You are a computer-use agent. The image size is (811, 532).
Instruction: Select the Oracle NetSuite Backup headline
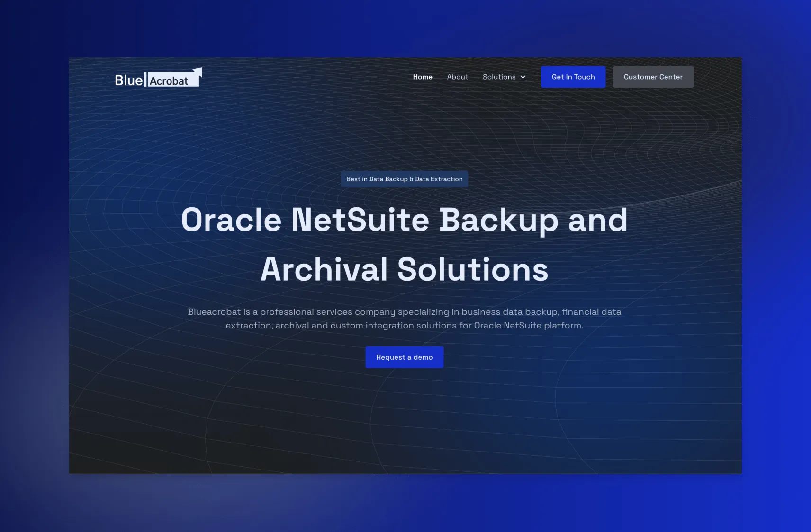pyautogui.click(x=405, y=220)
